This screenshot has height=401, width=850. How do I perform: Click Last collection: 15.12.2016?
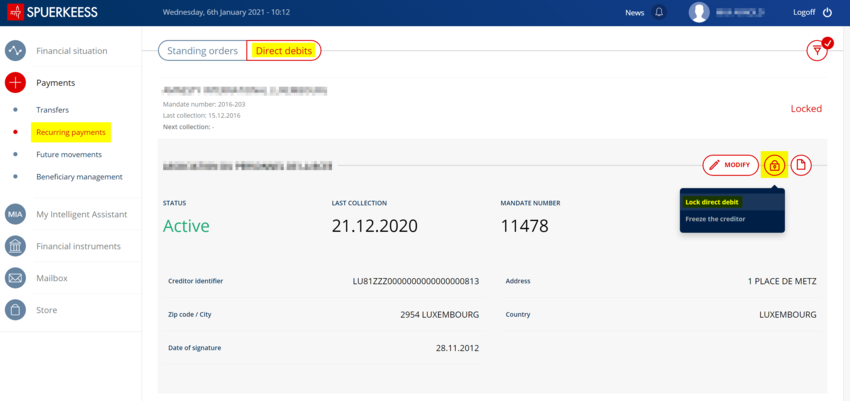coord(202,115)
